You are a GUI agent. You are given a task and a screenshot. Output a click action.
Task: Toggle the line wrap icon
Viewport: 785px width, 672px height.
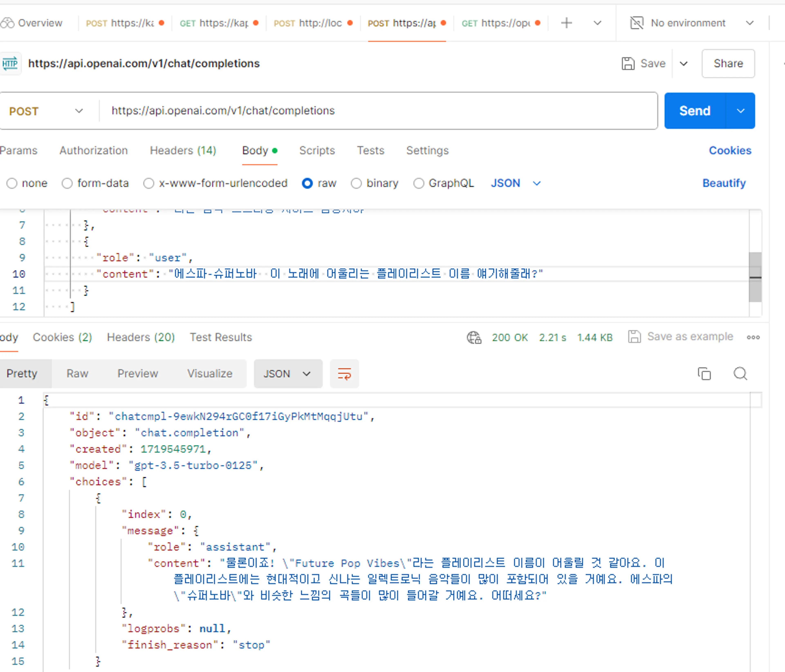344,374
